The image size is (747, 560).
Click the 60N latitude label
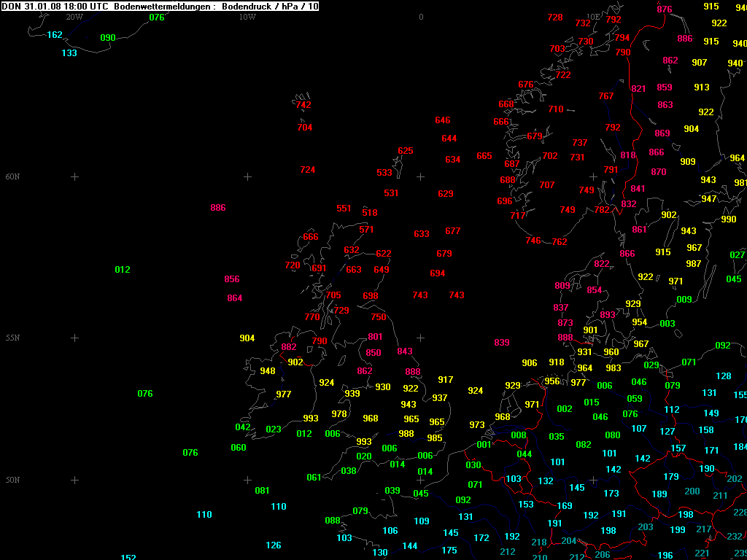(12, 177)
